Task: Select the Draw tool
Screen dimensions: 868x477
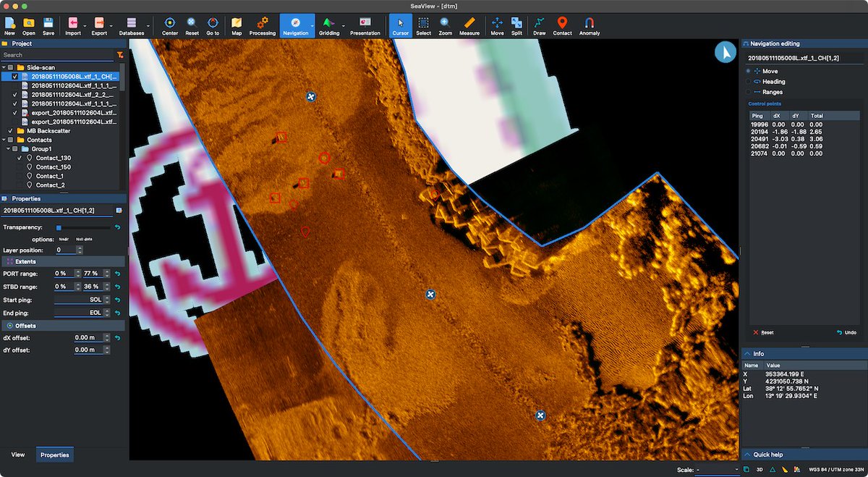Action: [x=539, y=26]
